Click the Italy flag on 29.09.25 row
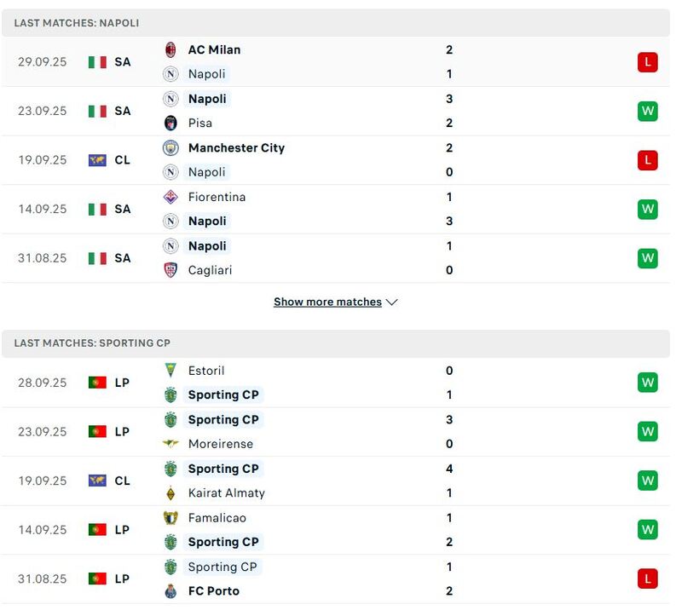Viewport: 682px width, 616px height. (x=97, y=61)
